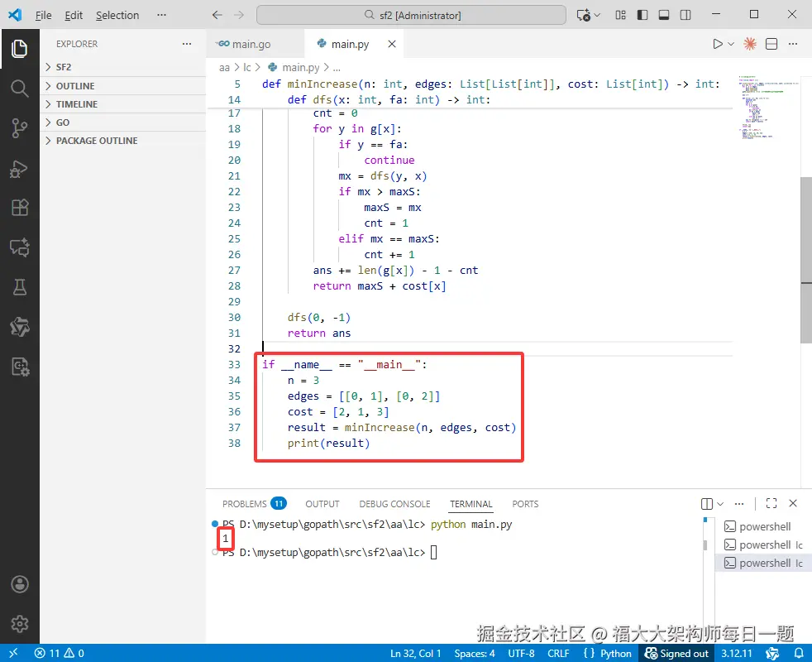
Task: Click the orange starburst icon in editor toolbar
Action: pos(750,44)
